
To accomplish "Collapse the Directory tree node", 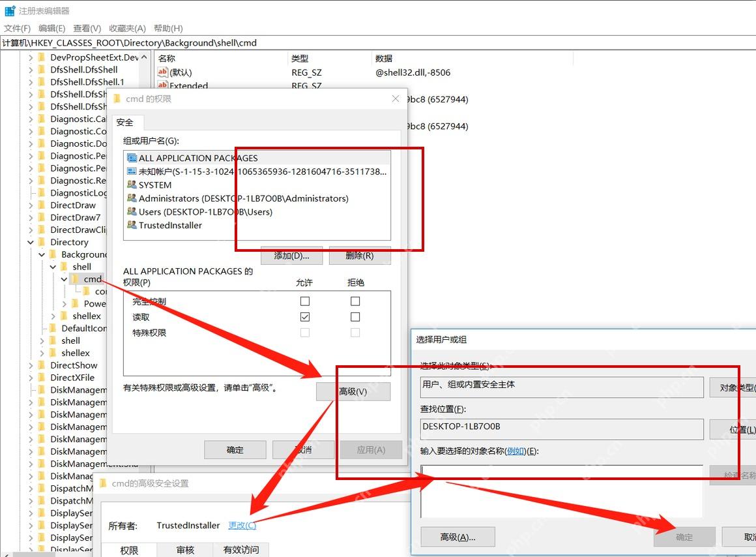I will (x=31, y=242).
